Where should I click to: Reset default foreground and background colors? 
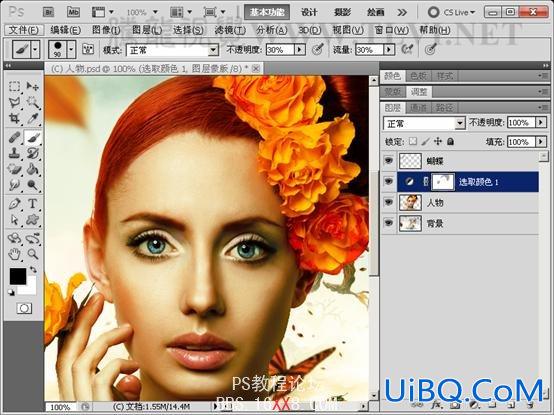[11, 292]
